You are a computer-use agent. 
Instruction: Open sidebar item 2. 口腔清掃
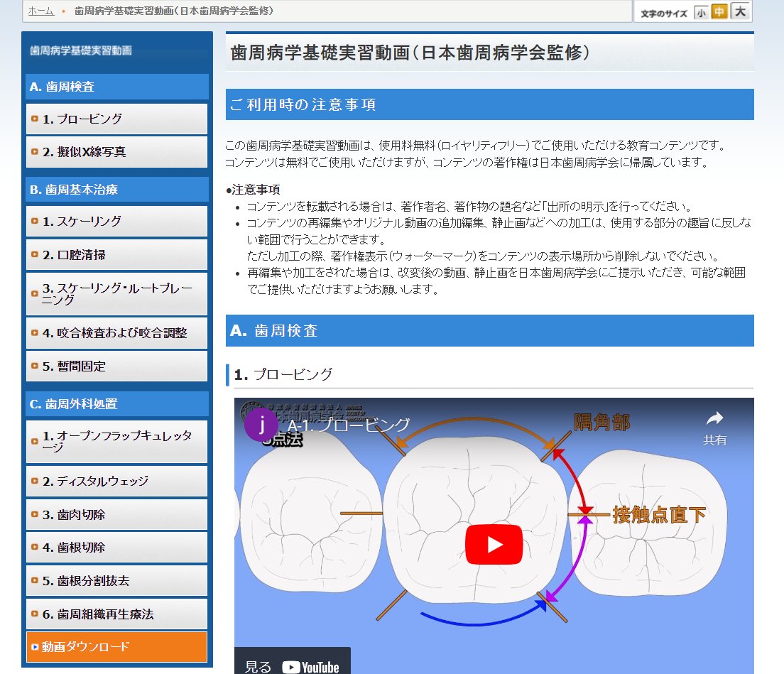point(117,254)
